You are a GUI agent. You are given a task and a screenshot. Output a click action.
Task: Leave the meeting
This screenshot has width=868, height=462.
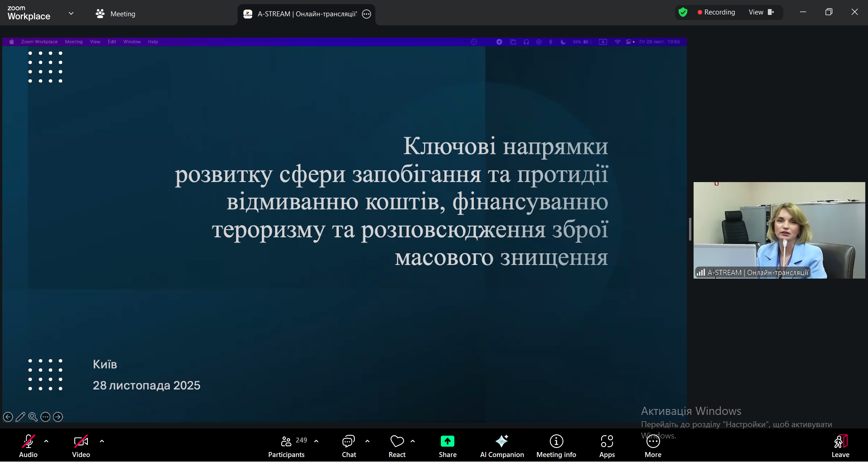coord(840,446)
